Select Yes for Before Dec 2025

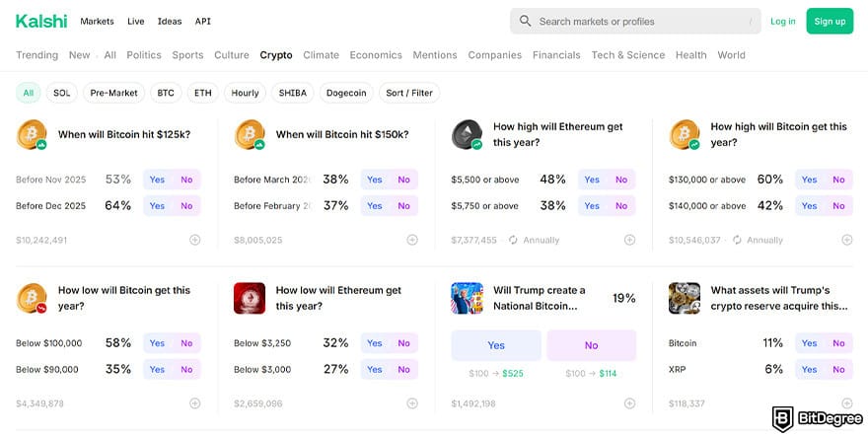pyautogui.click(x=157, y=205)
